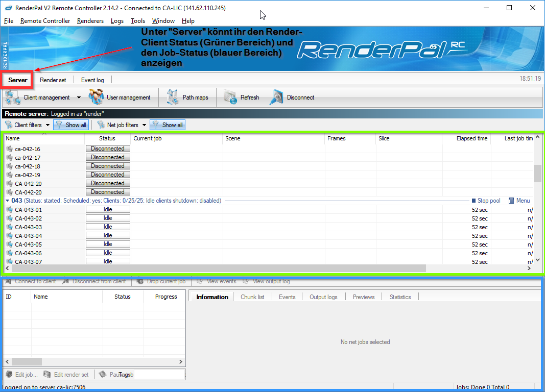545x392 pixels.
Task: Click the Refresh icon
Action: 231,97
